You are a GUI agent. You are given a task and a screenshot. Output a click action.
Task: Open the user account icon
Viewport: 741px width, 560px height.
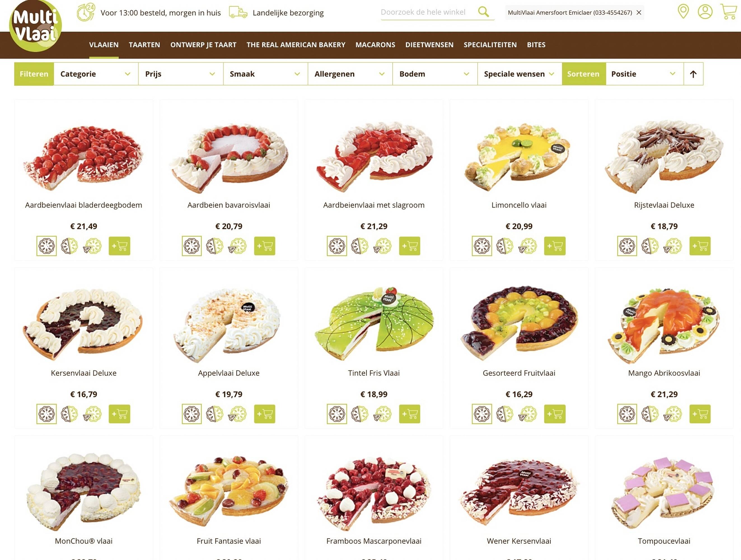coord(705,12)
